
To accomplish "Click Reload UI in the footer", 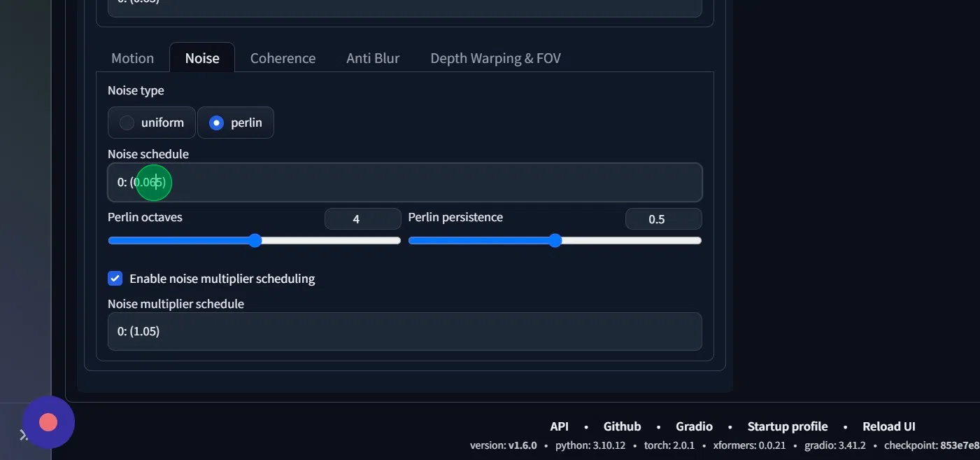I will click(x=888, y=426).
